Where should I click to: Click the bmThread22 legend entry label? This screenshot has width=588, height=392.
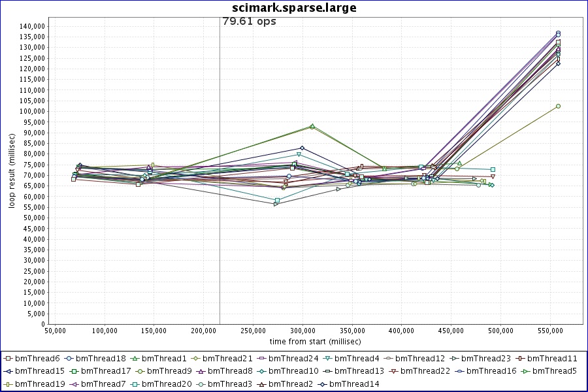coord(425,371)
